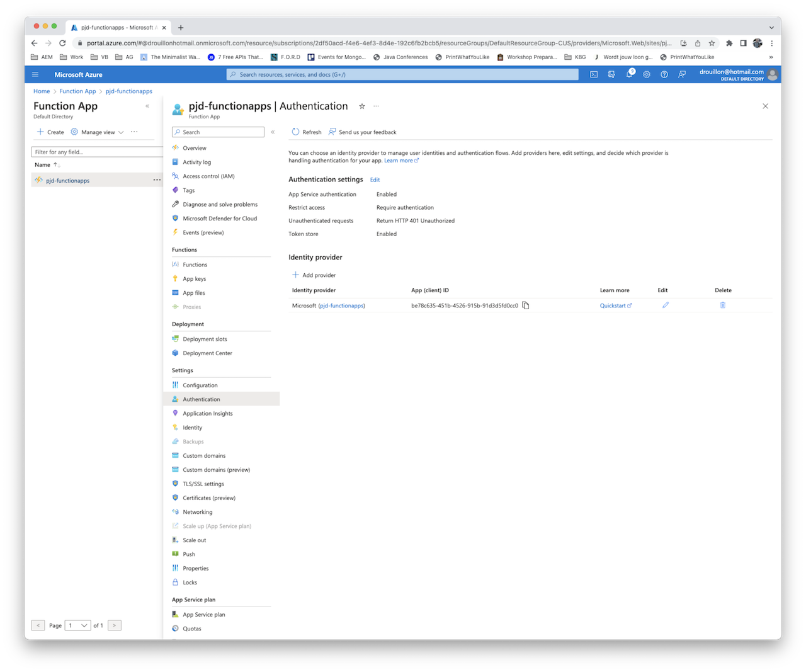Collapse the resource menu sidebar
Screen dimensions: 806x672
click(x=273, y=132)
